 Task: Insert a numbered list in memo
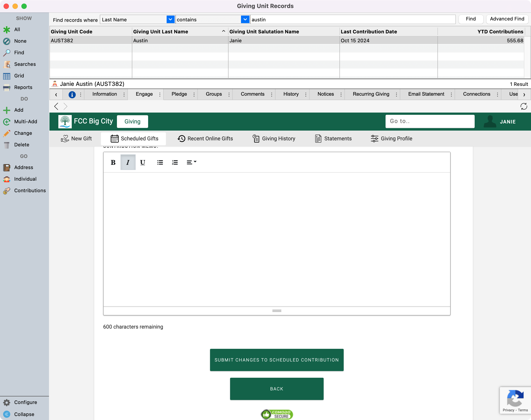(x=175, y=162)
